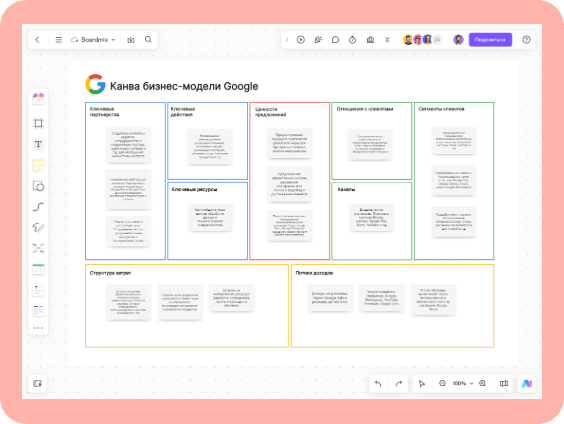Open the Boardmix file name dropdown

(93, 40)
